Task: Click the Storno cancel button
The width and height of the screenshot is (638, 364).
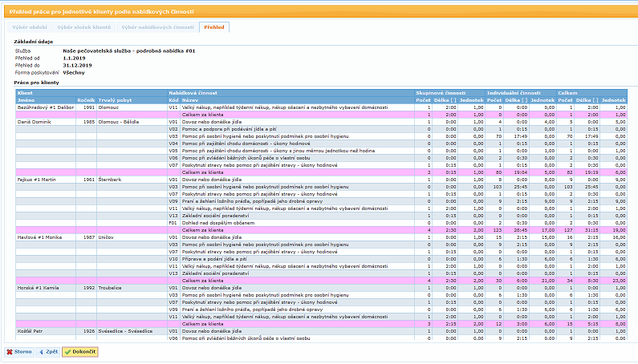Action: pos(19,352)
